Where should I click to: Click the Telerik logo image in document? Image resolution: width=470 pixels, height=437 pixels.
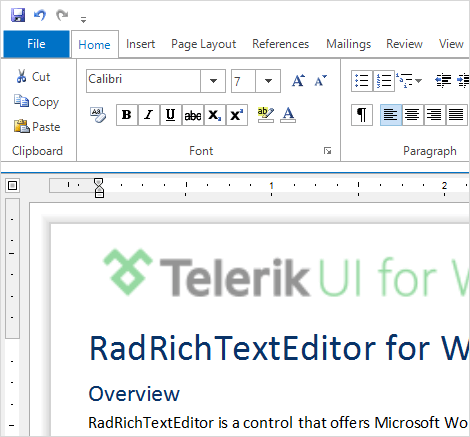coord(286,273)
